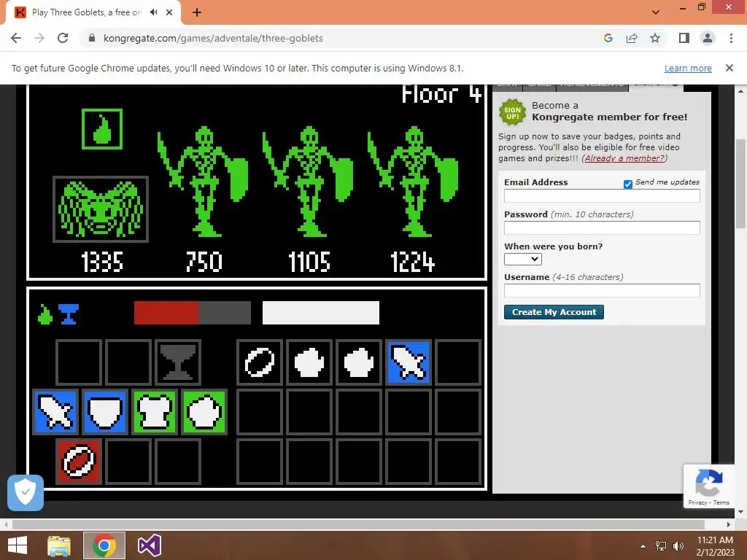Click the equipped green glove slot
Screen dimensions: 747x560
[x=204, y=412]
